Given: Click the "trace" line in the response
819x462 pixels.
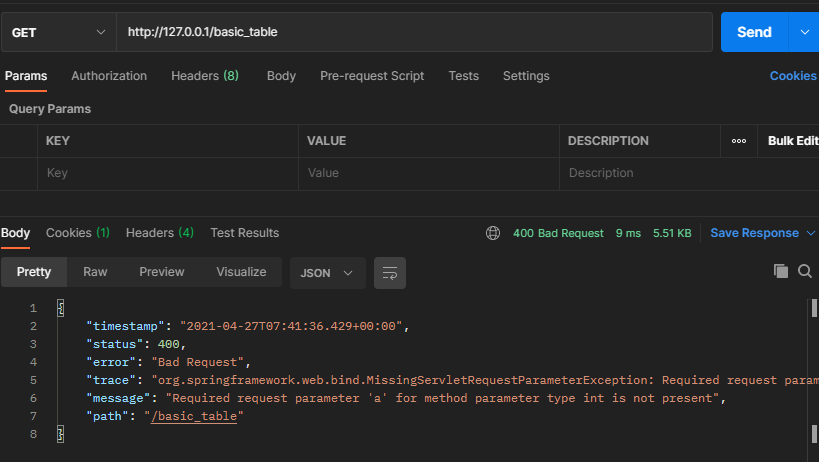Looking at the screenshot, I should 452,380.
